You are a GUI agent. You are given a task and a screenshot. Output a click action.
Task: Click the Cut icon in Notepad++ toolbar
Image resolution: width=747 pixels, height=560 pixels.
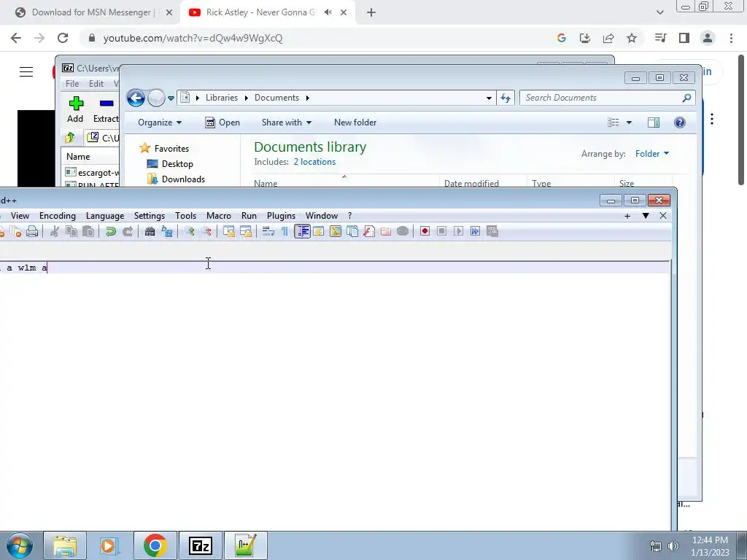[x=55, y=231]
